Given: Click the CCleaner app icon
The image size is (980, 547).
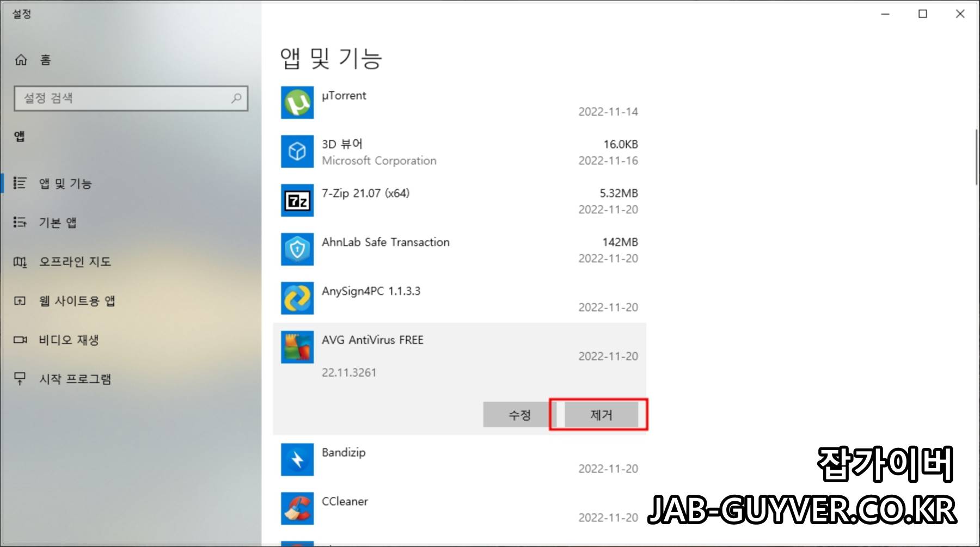Looking at the screenshot, I should tap(297, 508).
